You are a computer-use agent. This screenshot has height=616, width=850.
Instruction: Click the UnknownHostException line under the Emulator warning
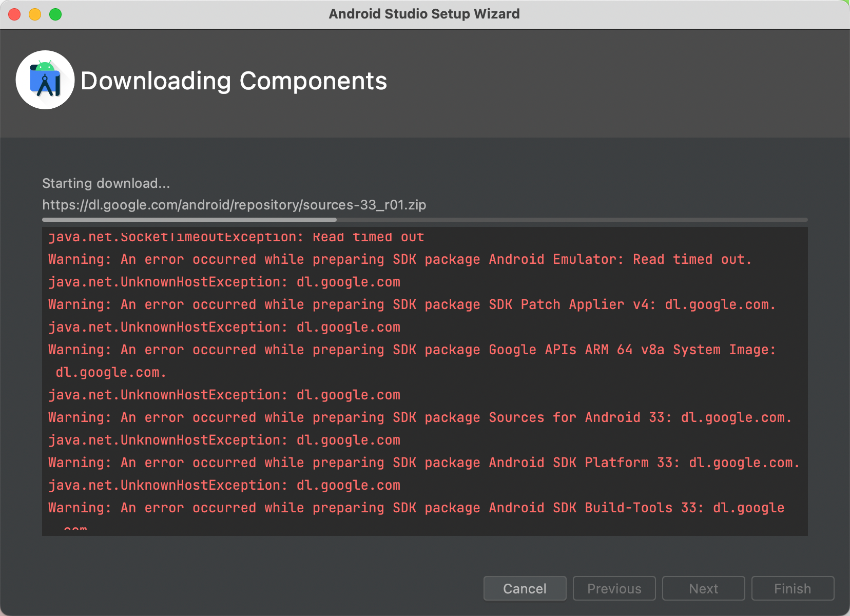(x=224, y=282)
